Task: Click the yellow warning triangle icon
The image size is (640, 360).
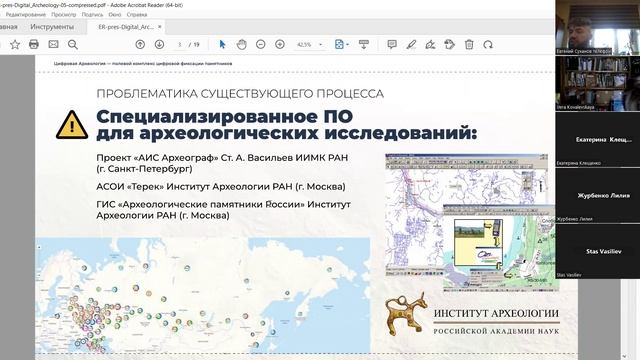Action: click(72, 125)
